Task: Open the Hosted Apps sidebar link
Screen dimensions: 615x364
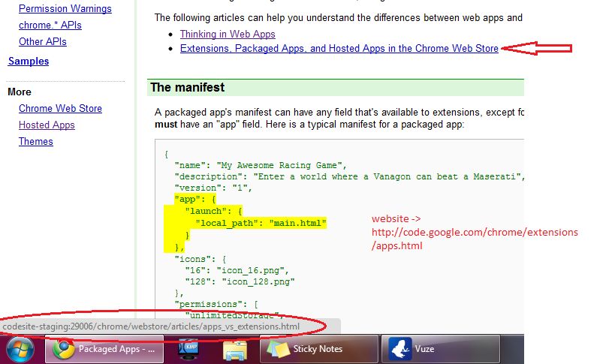Action: click(47, 125)
